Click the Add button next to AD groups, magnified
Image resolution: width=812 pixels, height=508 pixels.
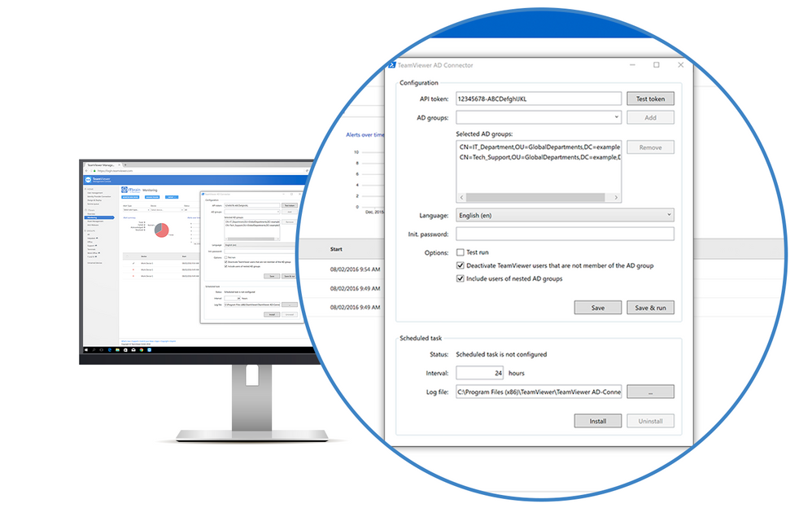(x=650, y=118)
